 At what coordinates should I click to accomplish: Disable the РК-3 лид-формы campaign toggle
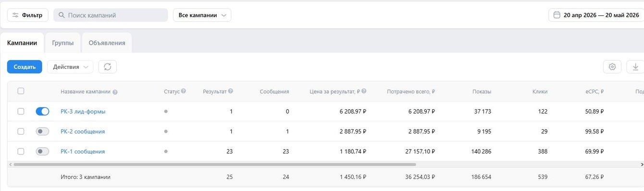coord(42,111)
